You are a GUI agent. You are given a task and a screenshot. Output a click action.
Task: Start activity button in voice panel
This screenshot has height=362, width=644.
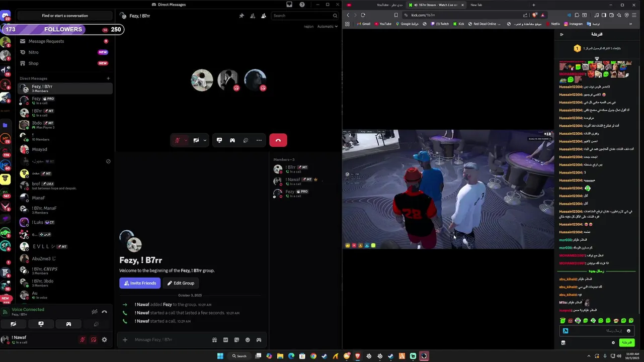[68, 324]
